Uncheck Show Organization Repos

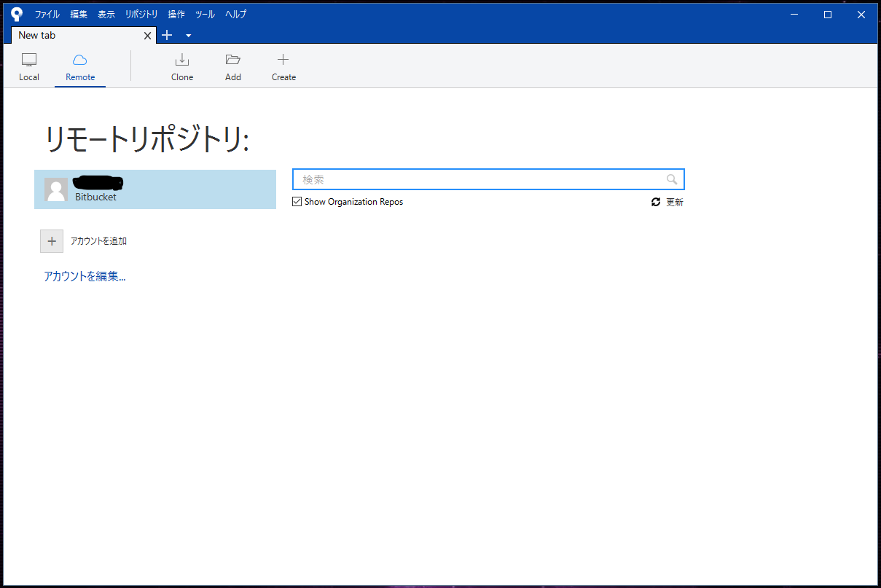pos(297,202)
